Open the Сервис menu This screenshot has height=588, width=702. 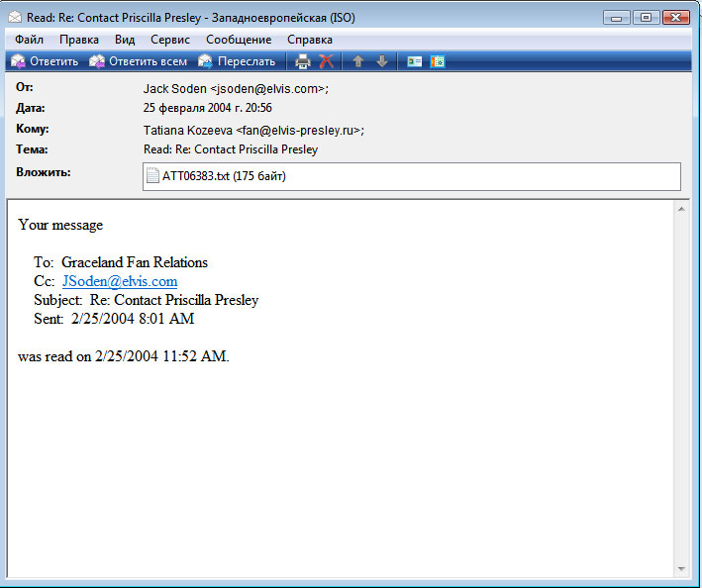pyautogui.click(x=170, y=40)
